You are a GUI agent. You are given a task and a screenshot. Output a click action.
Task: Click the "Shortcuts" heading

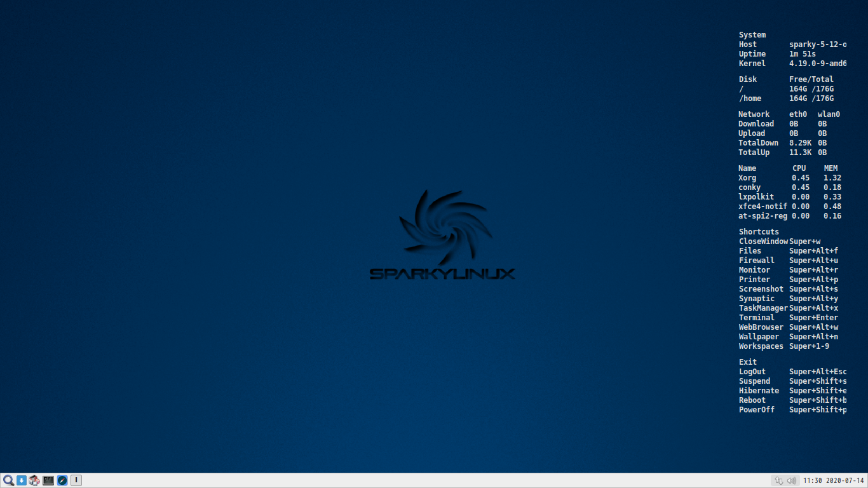point(759,232)
